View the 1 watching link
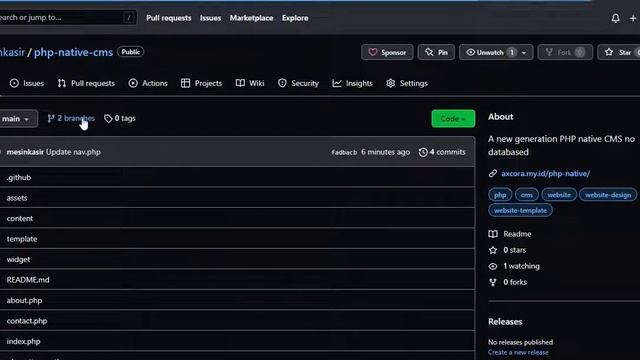 [x=521, y=266]
